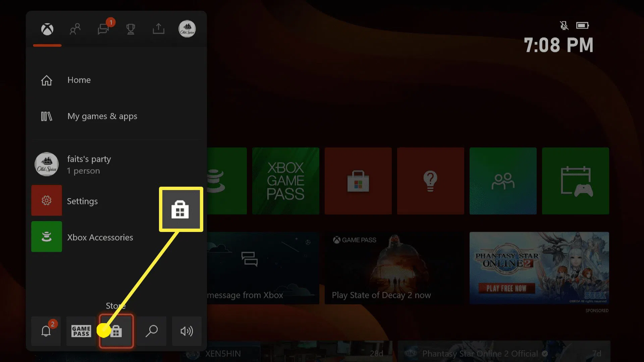Image resolution: width=644 pixels, height=362 pixels.
Task: Go to Home in the guide
Action: 79,80
